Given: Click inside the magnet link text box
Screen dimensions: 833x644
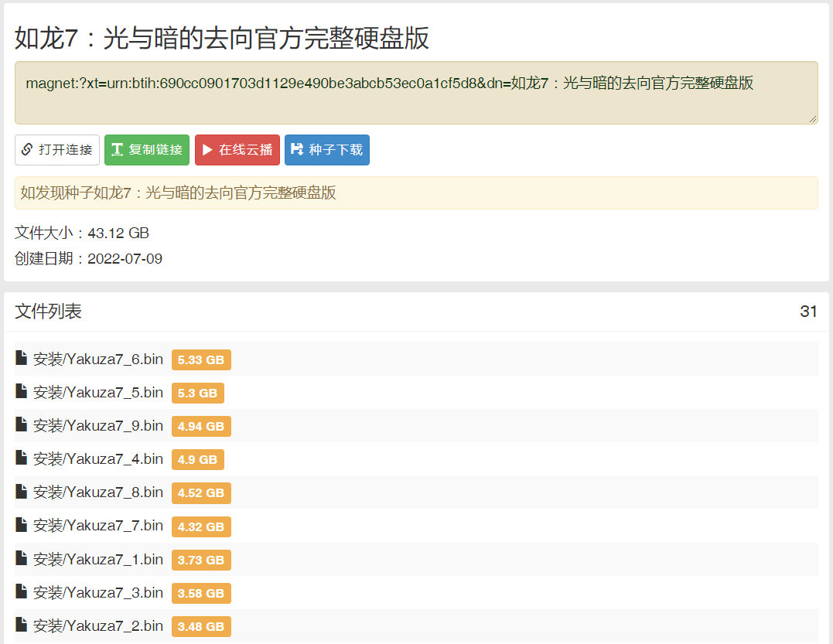Looking at the screenshot, I should (x=416, y=93).
